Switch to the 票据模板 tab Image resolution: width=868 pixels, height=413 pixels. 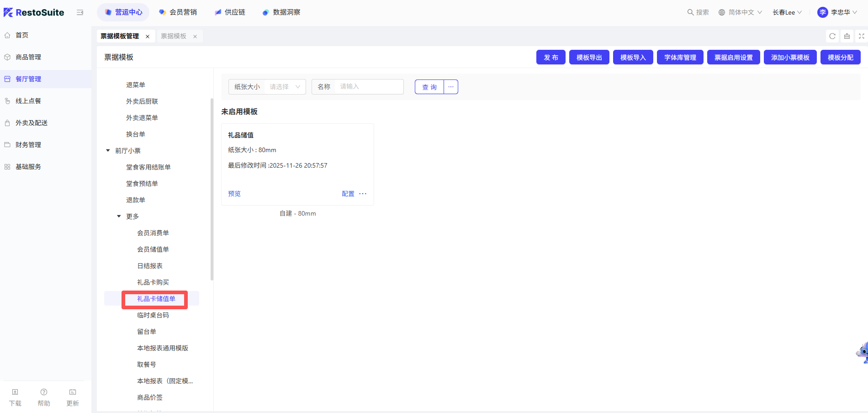[x=174, y=36]
